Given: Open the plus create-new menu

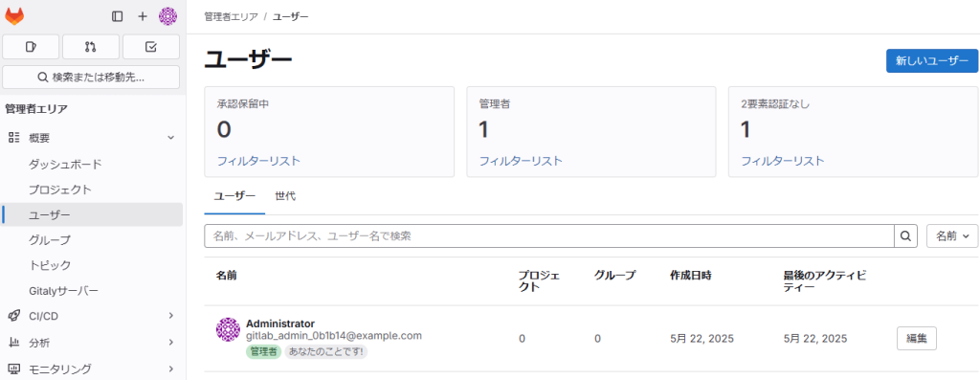Looking at the screenshot, I should [x=143, y=16].
